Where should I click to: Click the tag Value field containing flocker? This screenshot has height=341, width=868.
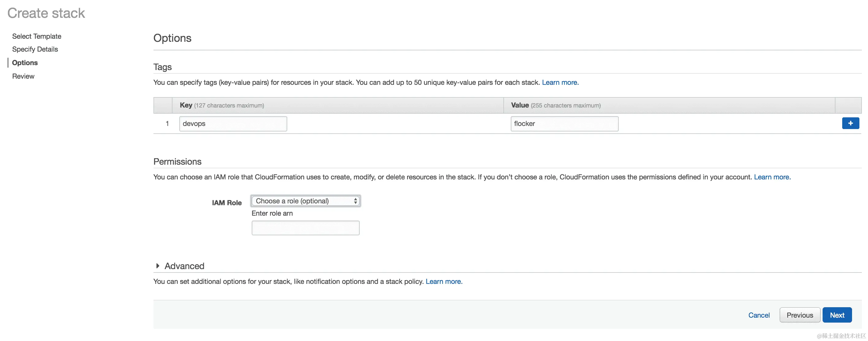tap(564, 124)
